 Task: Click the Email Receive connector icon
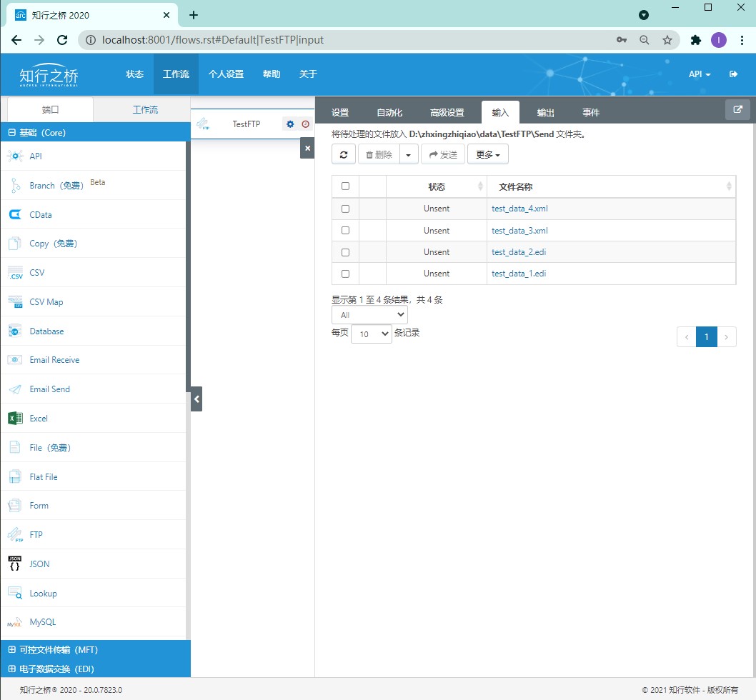[x=15, y=360]
